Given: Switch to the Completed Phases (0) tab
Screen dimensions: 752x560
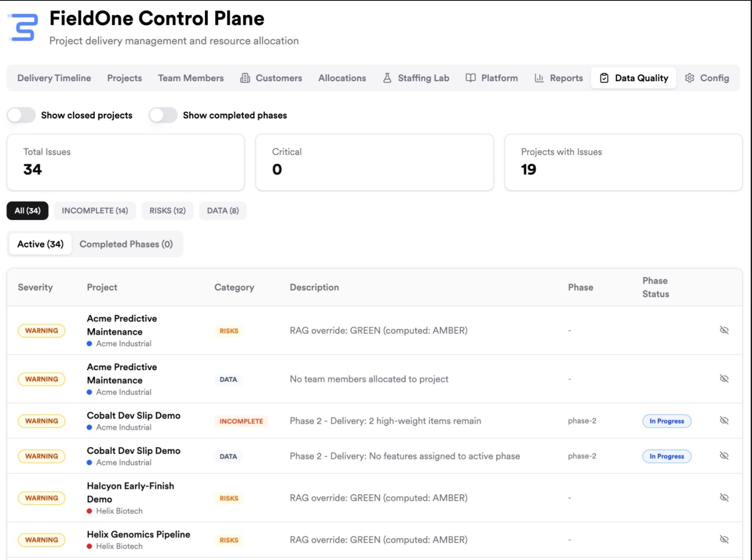Looking at the screenshot, I should pos(126,244).
